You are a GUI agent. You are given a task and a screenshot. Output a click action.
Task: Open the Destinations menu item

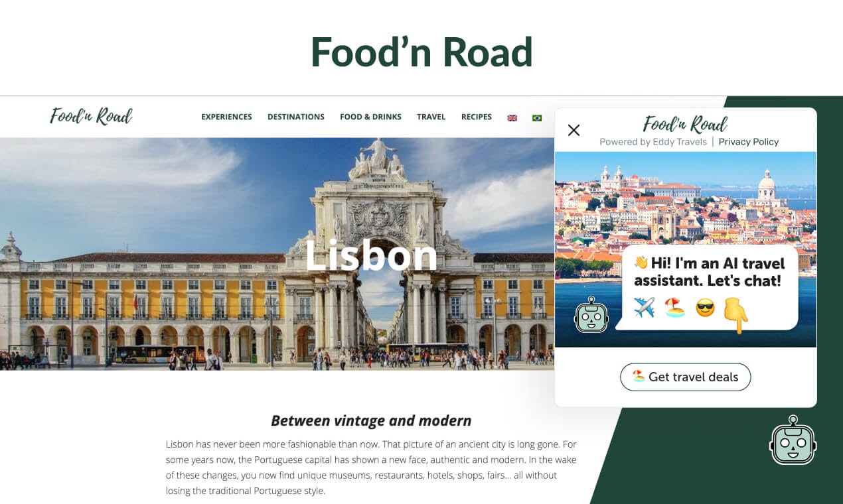point(296,117)
